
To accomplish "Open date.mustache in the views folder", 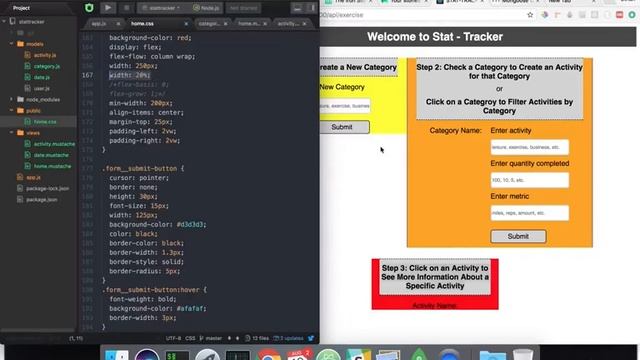I will 51,155.
